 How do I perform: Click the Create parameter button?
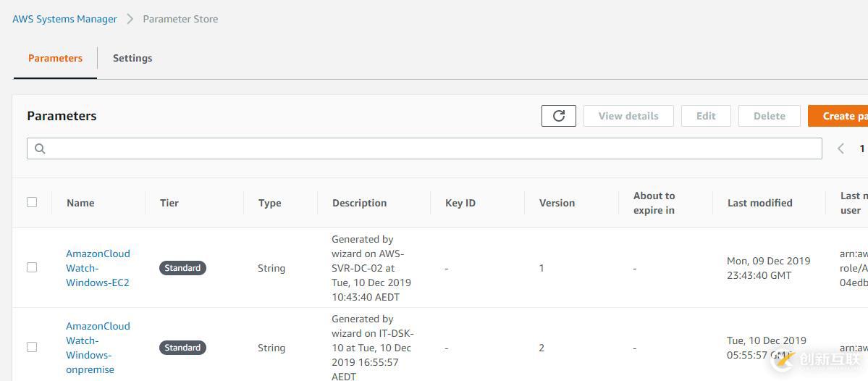pyautogui.click(x=838, y=116)
